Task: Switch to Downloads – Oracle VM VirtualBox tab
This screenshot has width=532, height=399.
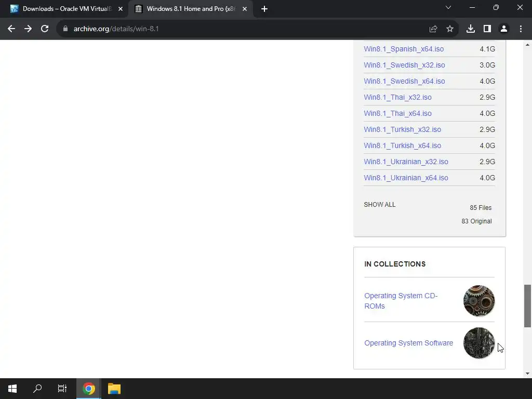Action: [64, 9]
